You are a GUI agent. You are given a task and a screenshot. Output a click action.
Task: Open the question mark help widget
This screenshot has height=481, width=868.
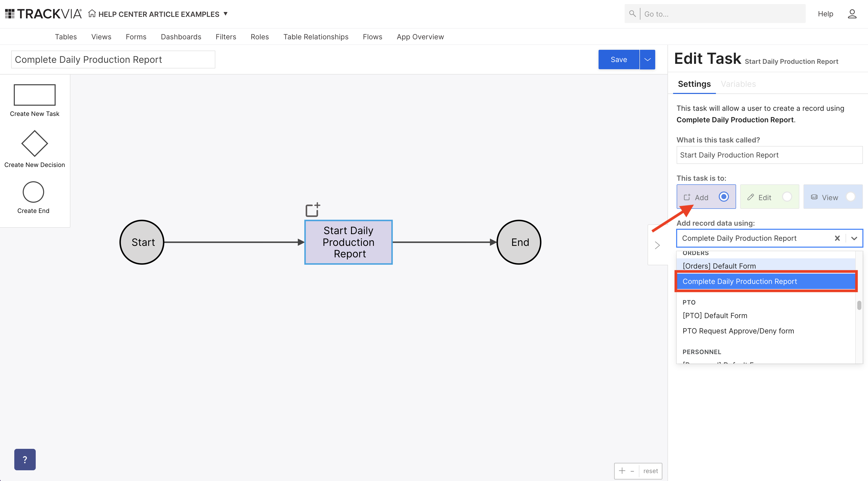[x=25, y=460]
